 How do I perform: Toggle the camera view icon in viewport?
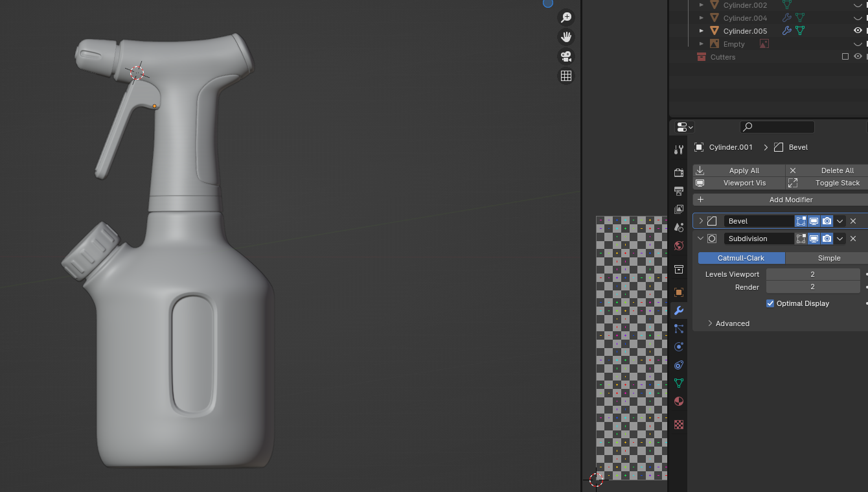click(x=566, y=56)
